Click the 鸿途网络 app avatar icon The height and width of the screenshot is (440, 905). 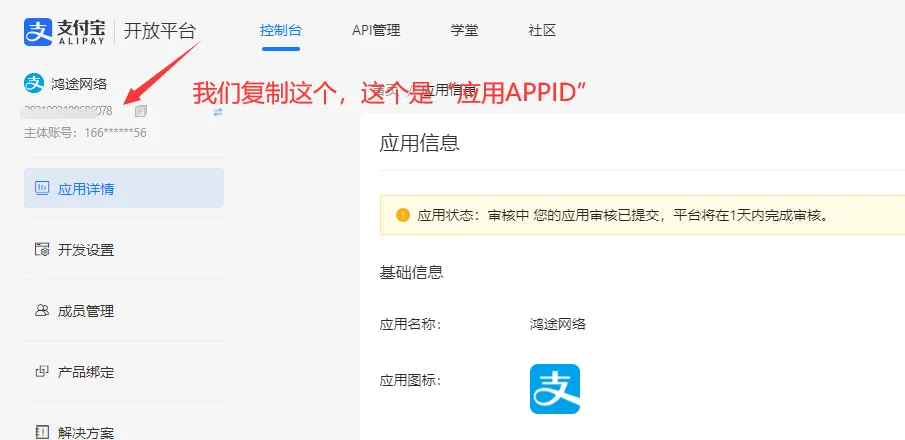coord(35,84)
